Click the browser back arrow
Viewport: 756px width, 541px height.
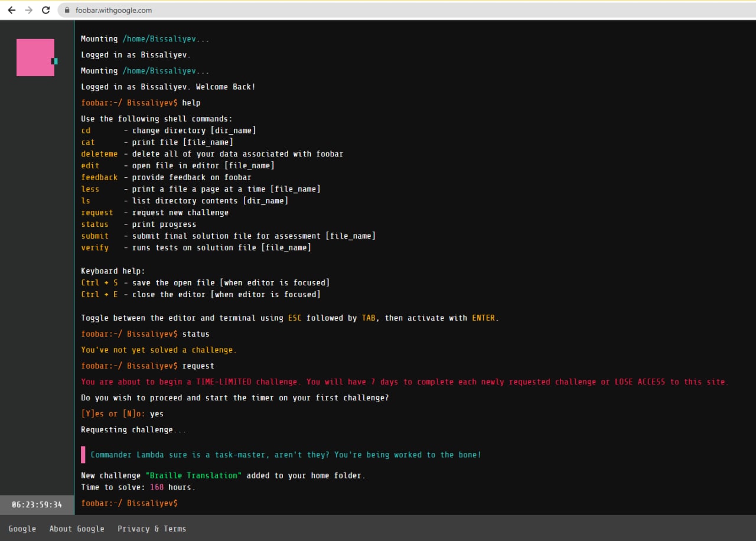(x=12, y=10)
